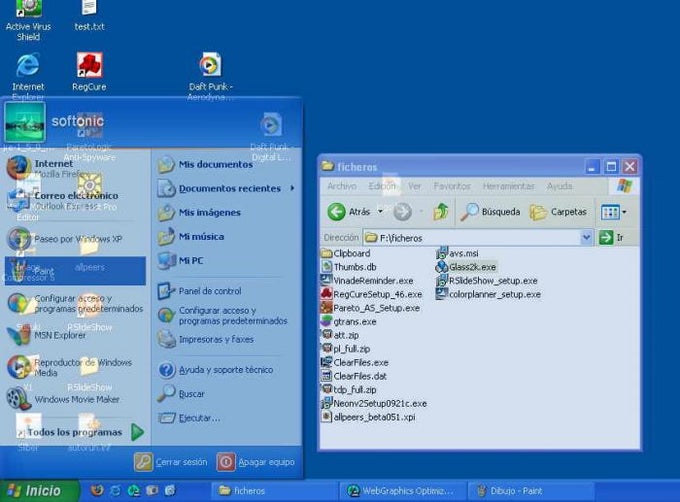Open Buscar from Start menu
The width and height of the screenshot is (680, 502).
coord(181,394)
